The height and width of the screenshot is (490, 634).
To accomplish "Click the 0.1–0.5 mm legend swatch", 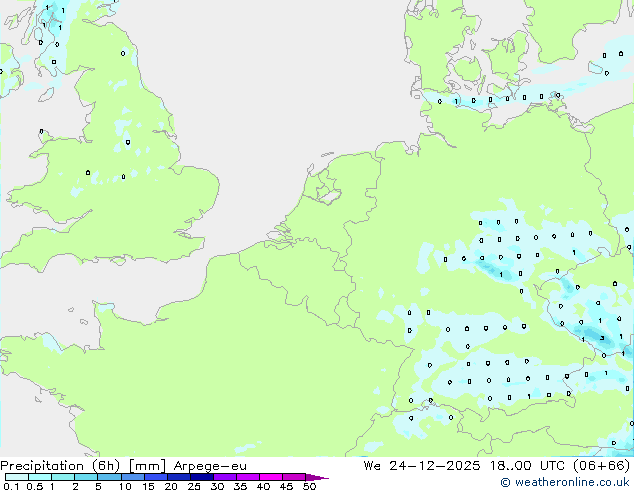I will [17, 477].
